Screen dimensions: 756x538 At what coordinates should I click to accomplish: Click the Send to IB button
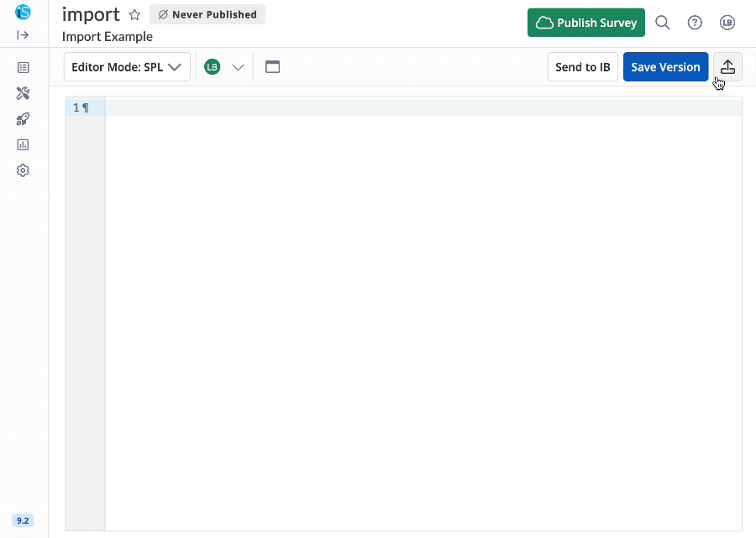tap(582, 65)
